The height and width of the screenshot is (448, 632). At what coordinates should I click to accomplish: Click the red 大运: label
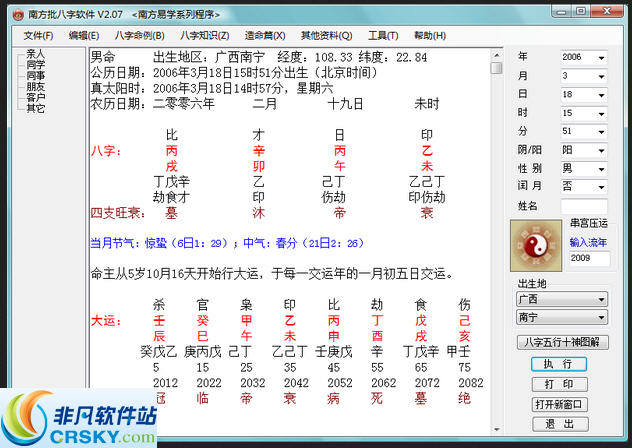coord(106,321)
